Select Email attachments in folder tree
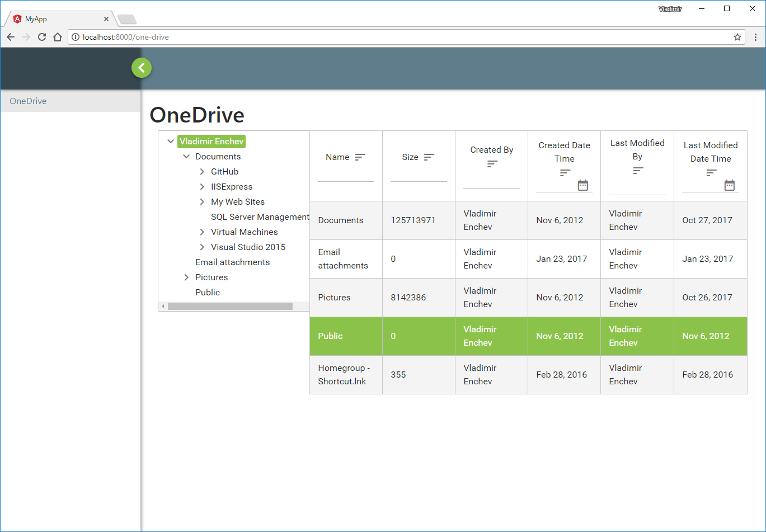 (x=232, y=262)
